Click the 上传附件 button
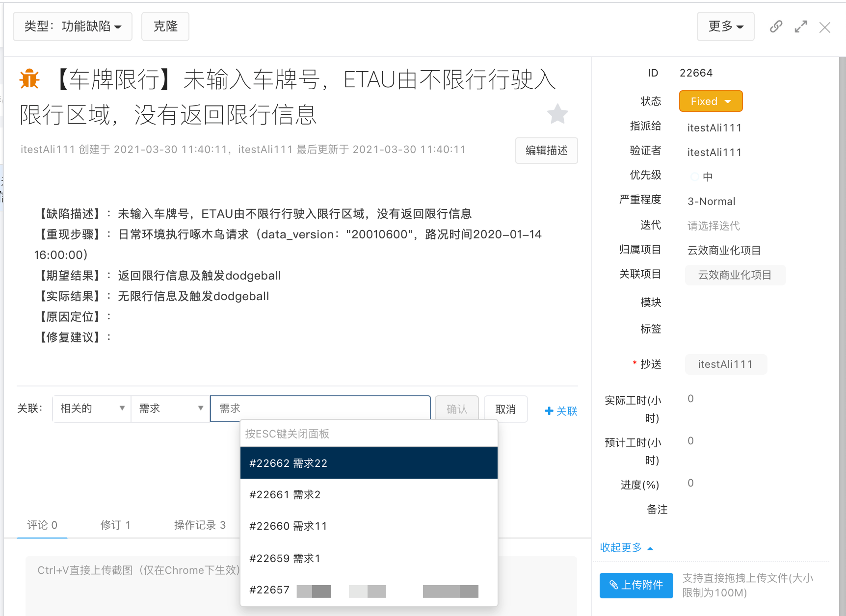The image size is (846, 616). [x=636, y=585]
